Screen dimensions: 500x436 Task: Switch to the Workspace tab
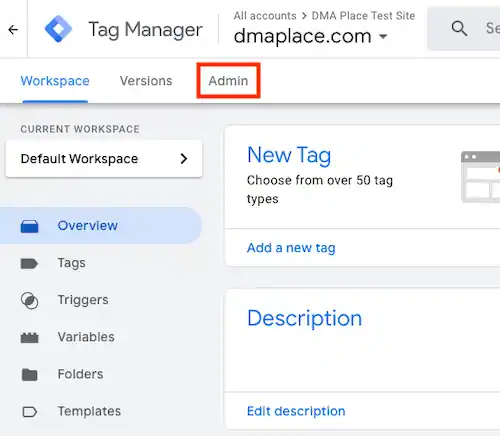[x=55, y=81]
